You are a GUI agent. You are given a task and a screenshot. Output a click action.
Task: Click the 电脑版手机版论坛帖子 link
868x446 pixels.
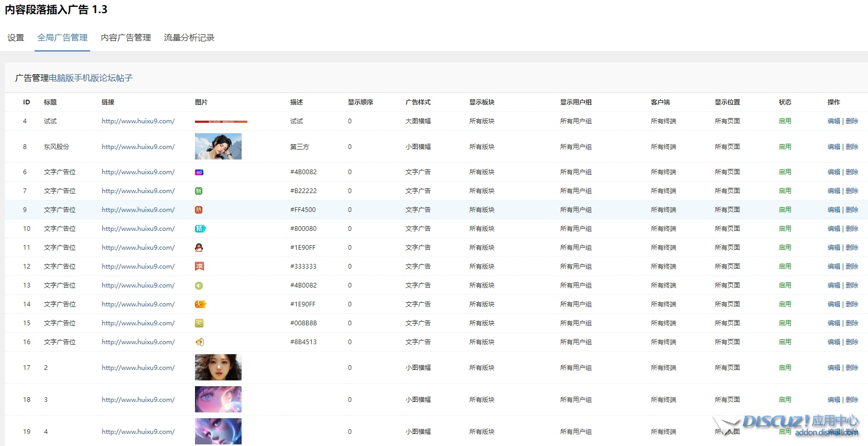point(91,78)
